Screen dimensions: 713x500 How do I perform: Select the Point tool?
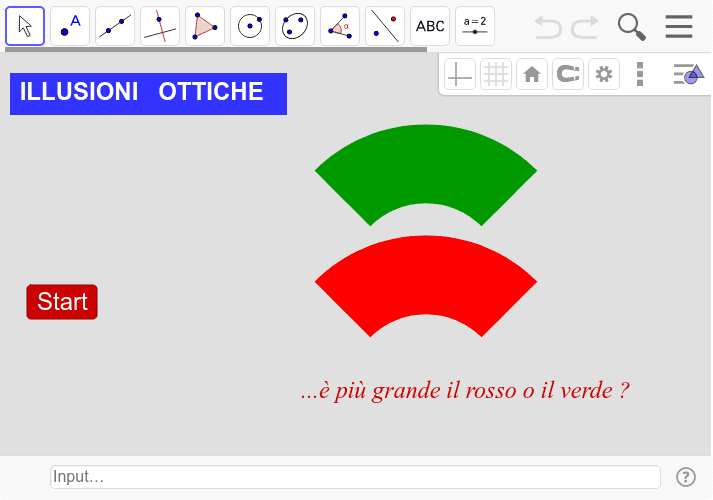70,26
